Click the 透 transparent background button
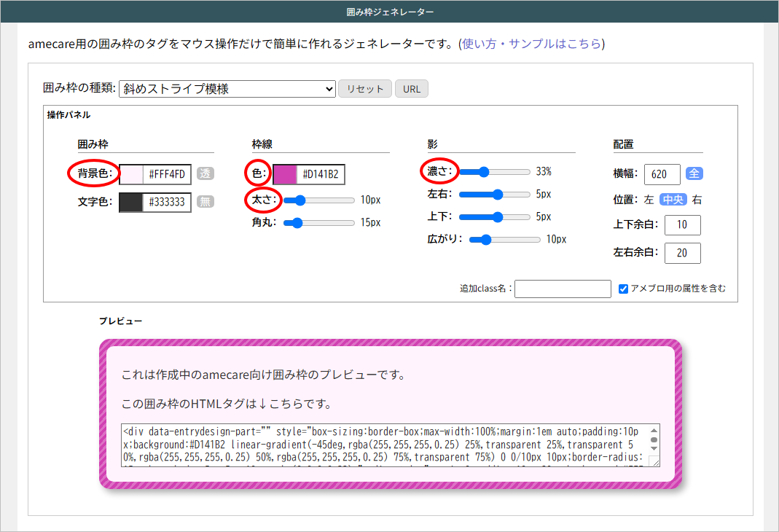Screen dimensions: 779x532 [205, 174]
